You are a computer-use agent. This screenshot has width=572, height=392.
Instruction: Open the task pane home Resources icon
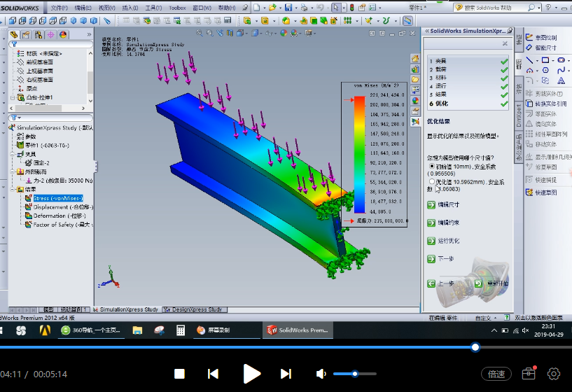pyautogui.click(x=415, y=59)
